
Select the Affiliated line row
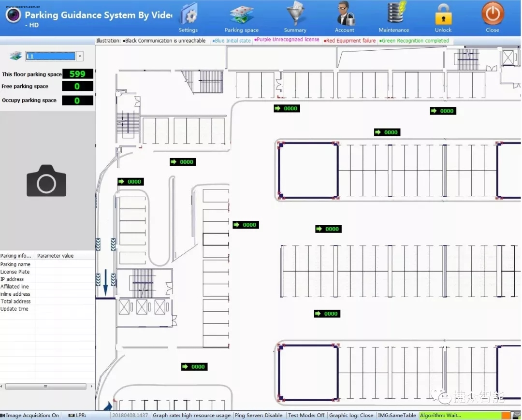(x=47, y=286)
